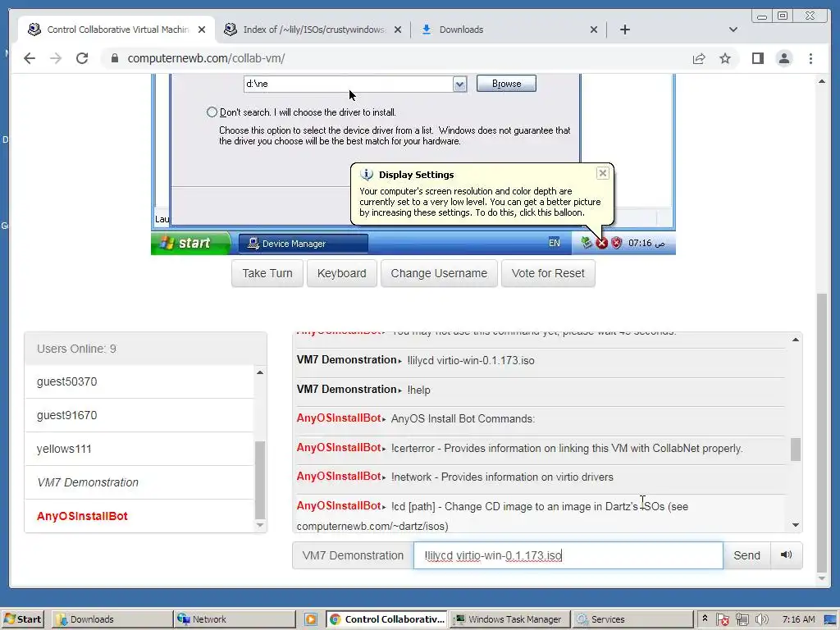Click the orange media player taskbar icon
The height and width of the screenshot is (630, 840).
[311, 619]
